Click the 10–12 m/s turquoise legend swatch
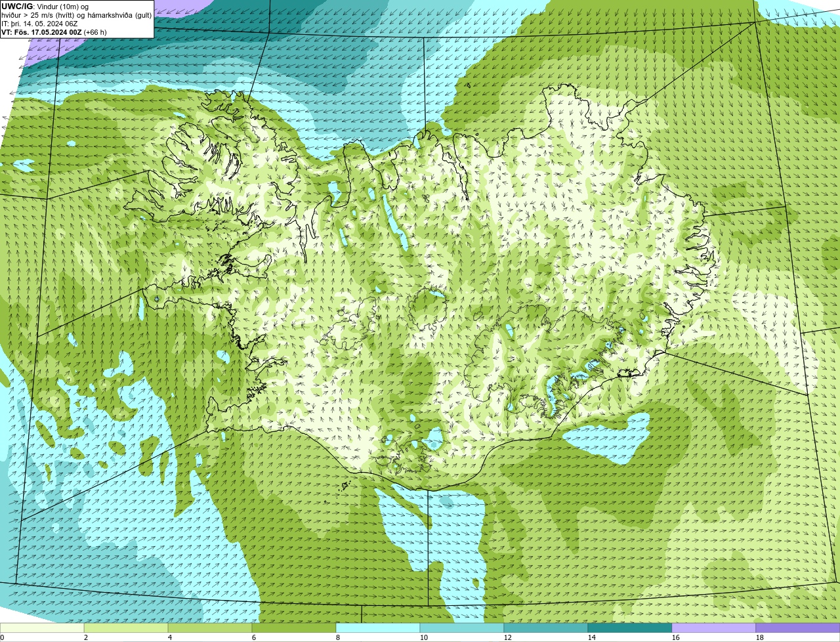The width and height of the screenshot is (840, 642). click(462, 628)
